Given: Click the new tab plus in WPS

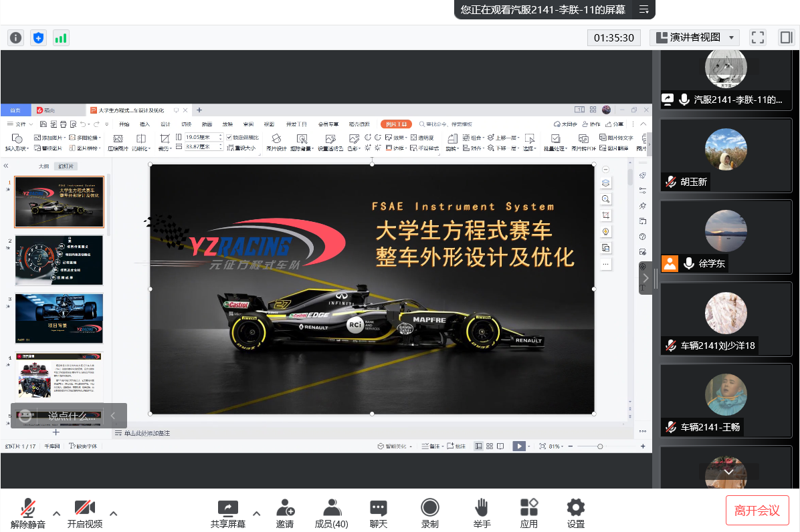Looking at the screenshot, I should [199, 110].
